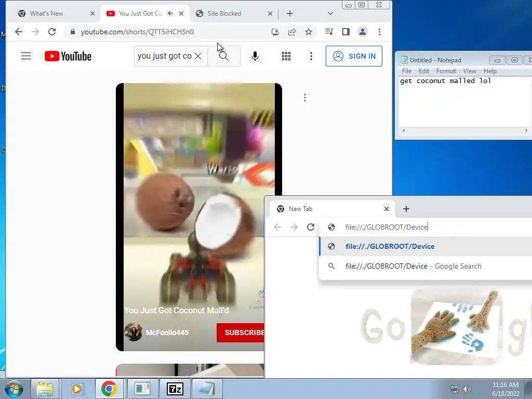532x399 pixels.
Task: Click the Chrome icon in the taskbar
Action: (109, 389)
